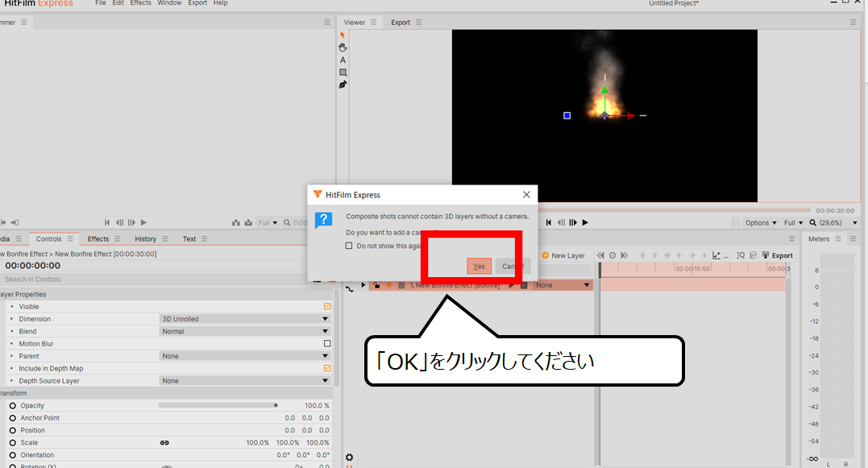
Task: Click the Viewer zoom magnifier icon
Action: [x=812, y=222]
